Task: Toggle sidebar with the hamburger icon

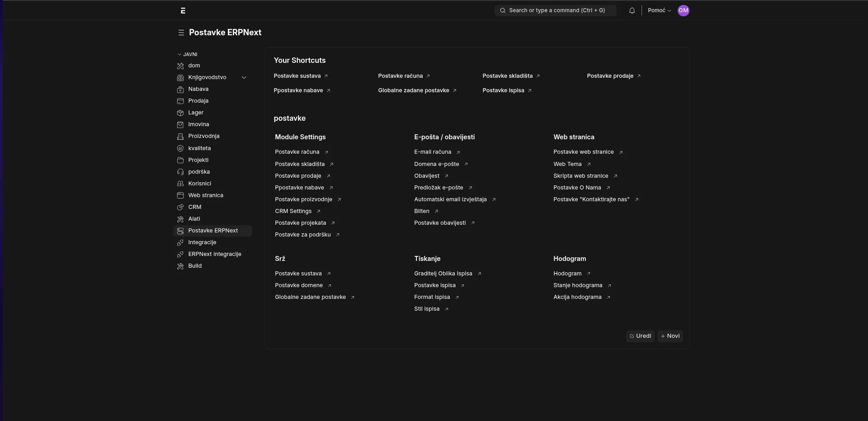Action: click(x=181, y=33)
